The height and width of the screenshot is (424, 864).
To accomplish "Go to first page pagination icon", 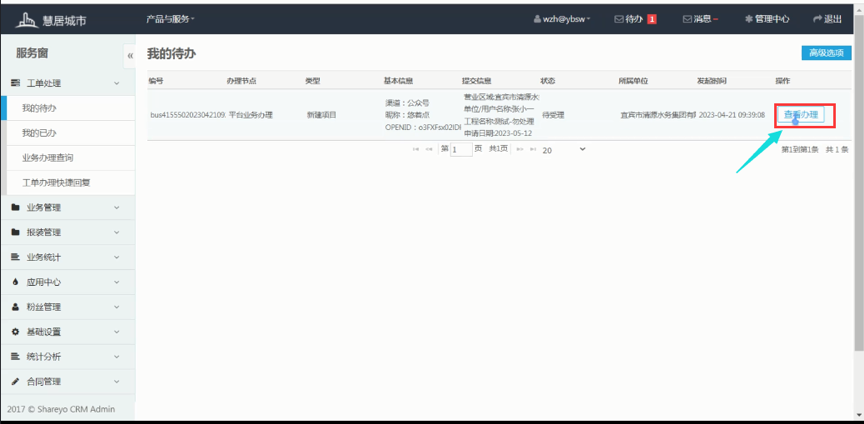I will point(415,149).
